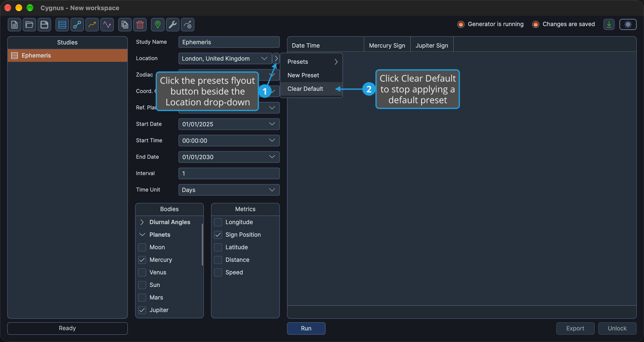
Task: Create a new workspace with document icon
Action: 14,25
